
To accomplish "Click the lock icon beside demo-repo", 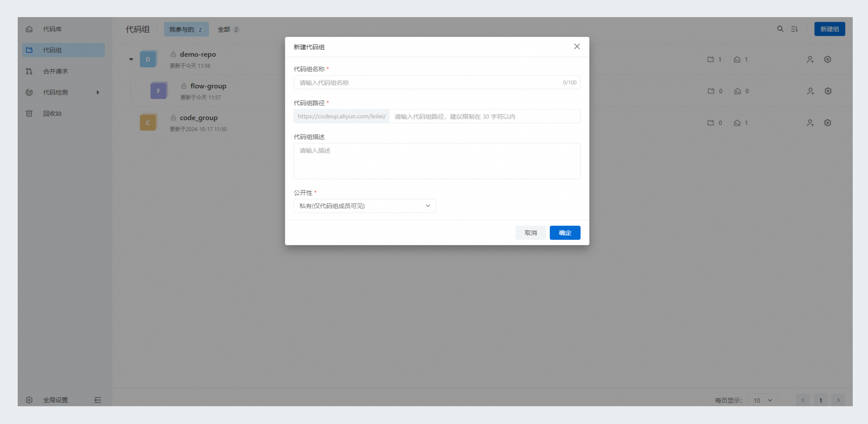I will pyautogui.click(x=173, y=54).
